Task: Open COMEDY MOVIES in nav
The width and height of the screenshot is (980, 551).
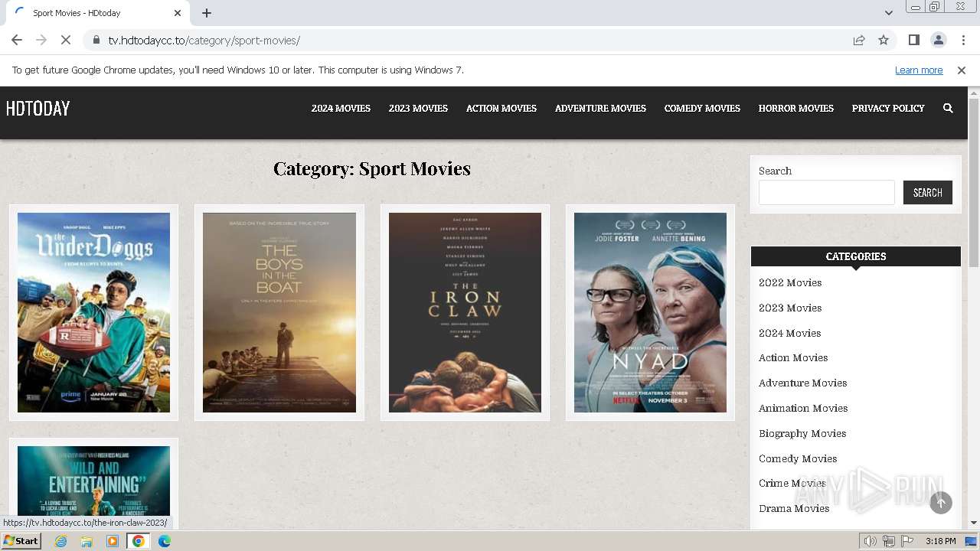Action: pos(702,109)
